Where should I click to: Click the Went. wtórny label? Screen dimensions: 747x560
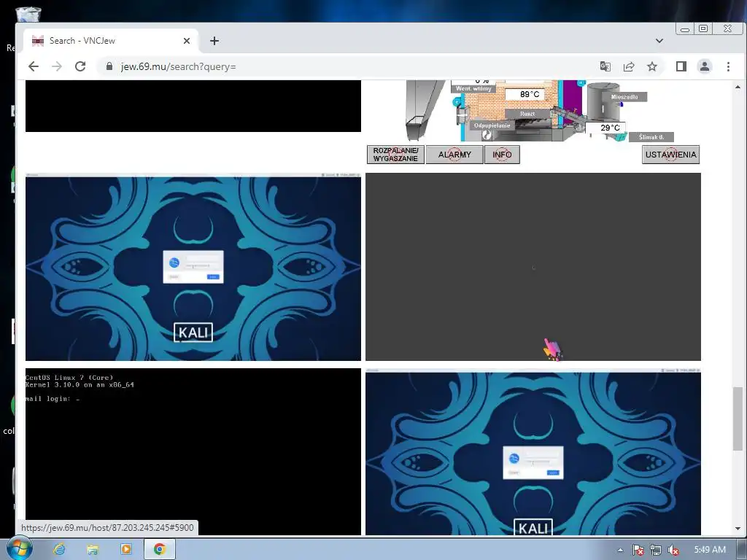473,88
